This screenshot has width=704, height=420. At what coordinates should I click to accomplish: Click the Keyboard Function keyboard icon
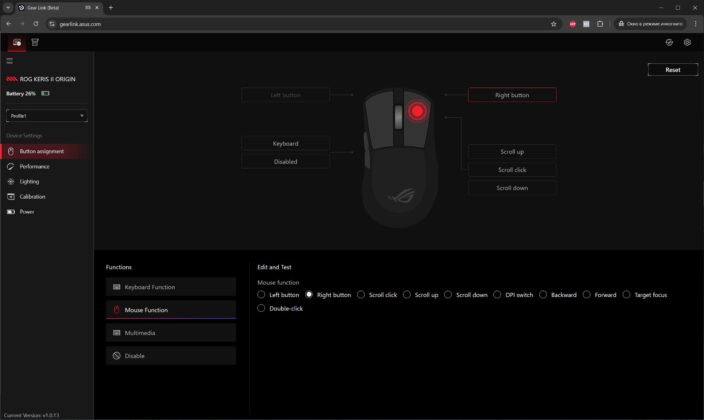point(116,287)
